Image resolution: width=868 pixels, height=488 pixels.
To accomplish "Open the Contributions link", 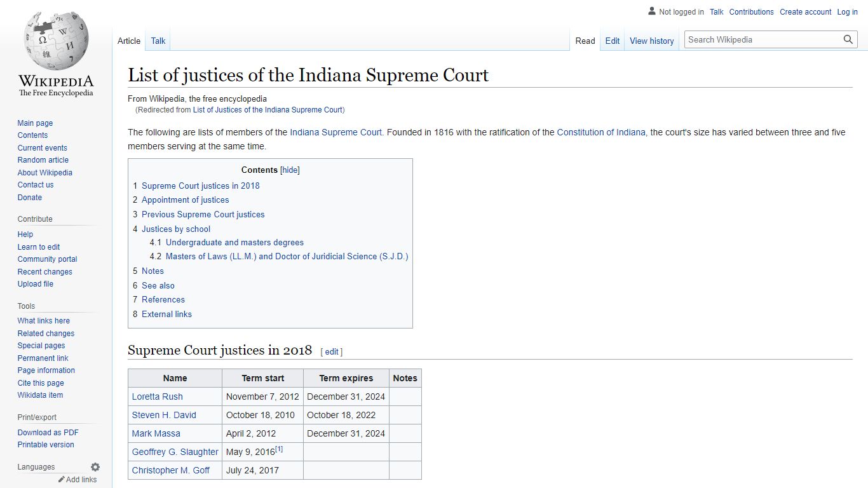I will pyautogui.click(x=752, y=12).
